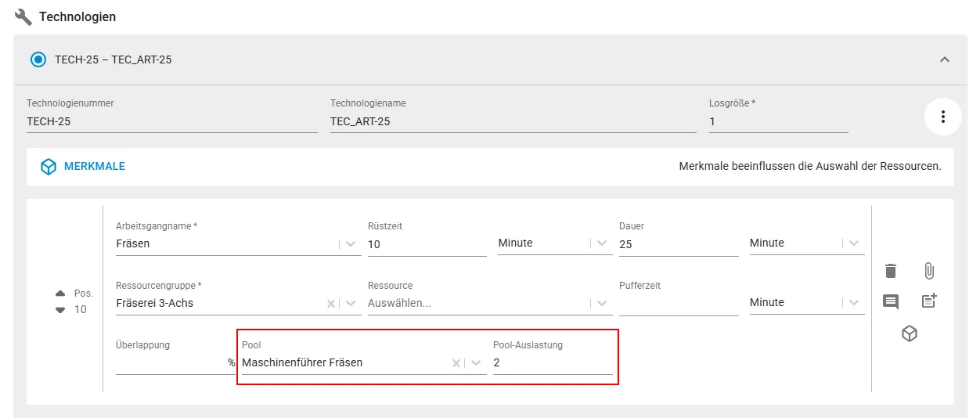Click the Rüstzeit value 10 field
Screen dimensions: 980x418
(427, 244)
